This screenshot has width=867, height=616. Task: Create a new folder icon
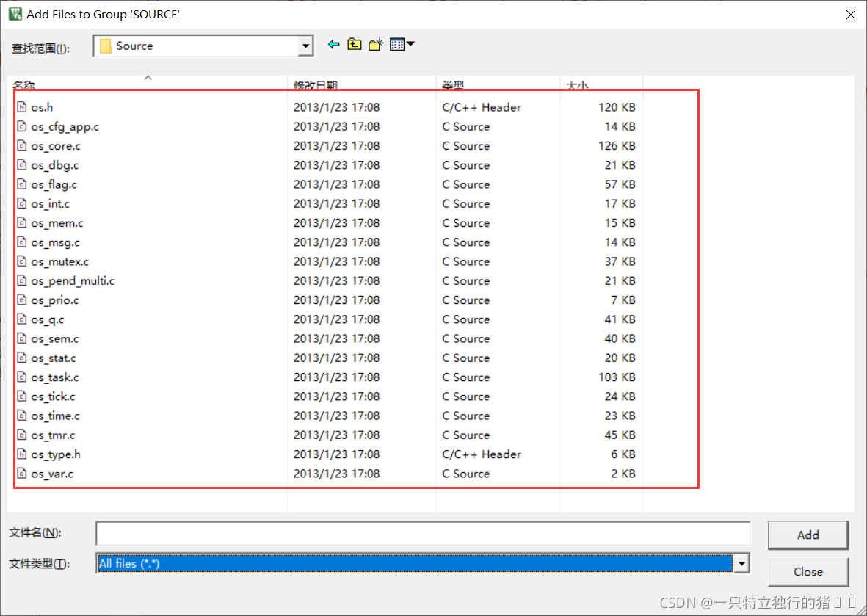tap(376, 44)
